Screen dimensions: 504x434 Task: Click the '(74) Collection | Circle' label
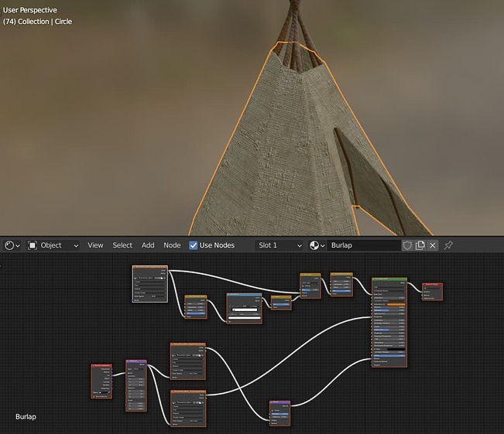37,22
